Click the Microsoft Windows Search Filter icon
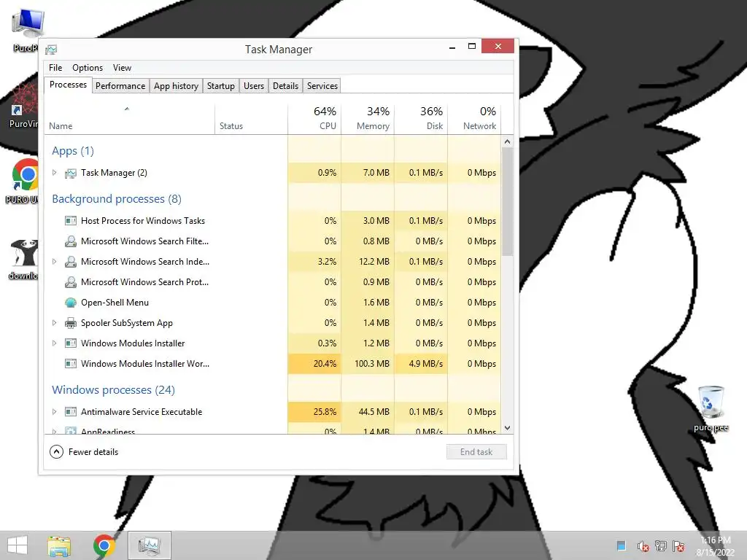Viewport: 747px width, 560px height. coord(71,241)
